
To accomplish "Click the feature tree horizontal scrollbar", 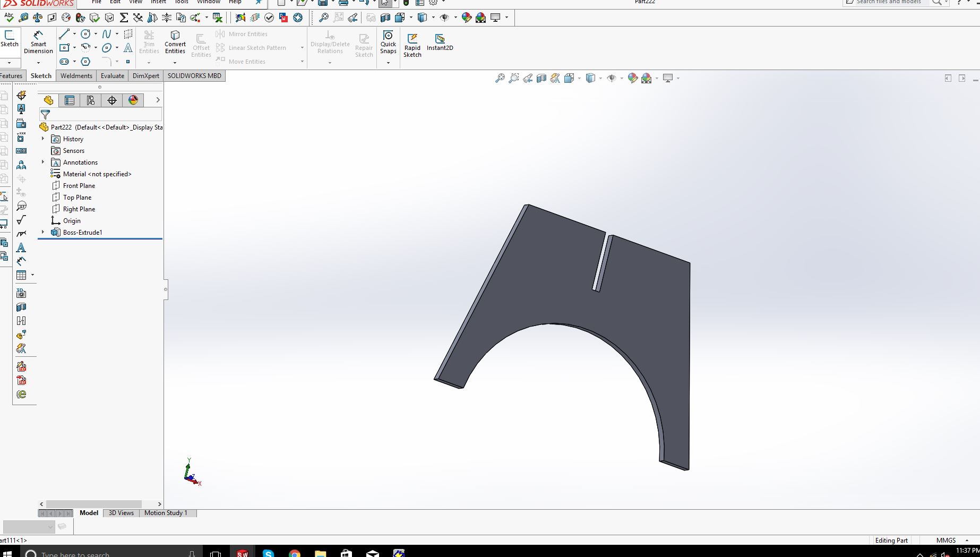I will point(93,504).
